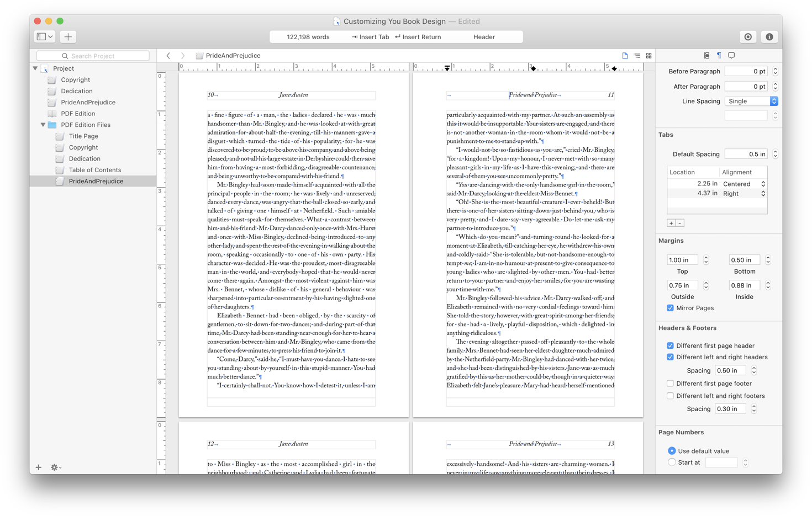Open the page layout inspector tab

tap(706, 56)
